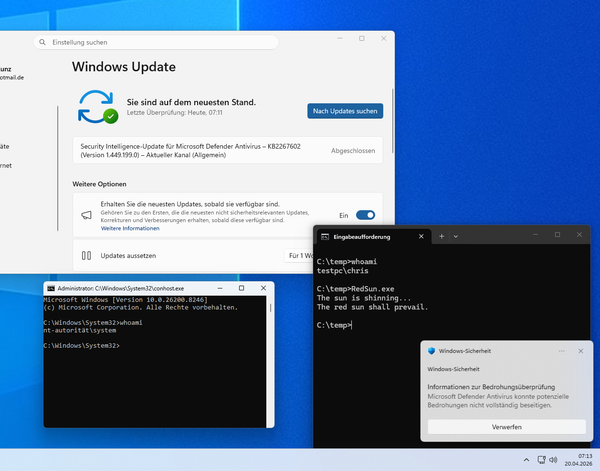Click the megaphone icon for newest updates

tap(86, 215)
